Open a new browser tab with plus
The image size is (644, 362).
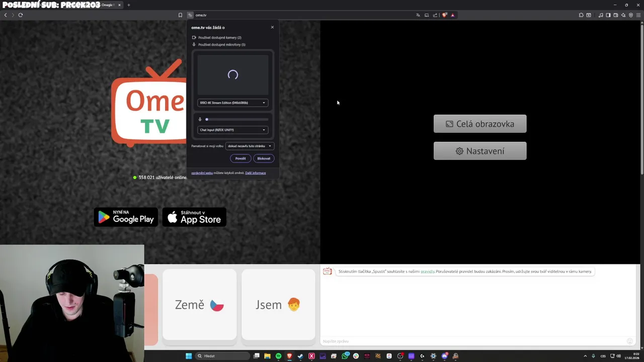(x=128, y=5)
